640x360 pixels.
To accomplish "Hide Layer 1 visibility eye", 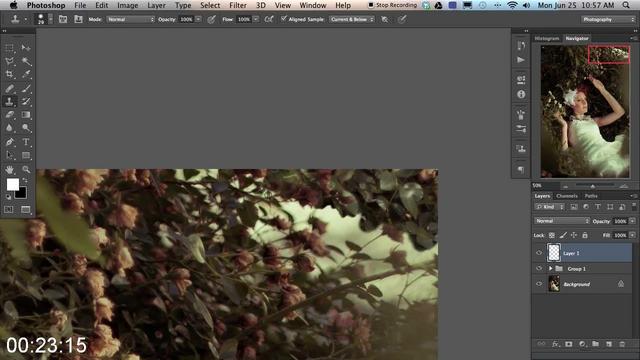I will click(x=539, y=253).
